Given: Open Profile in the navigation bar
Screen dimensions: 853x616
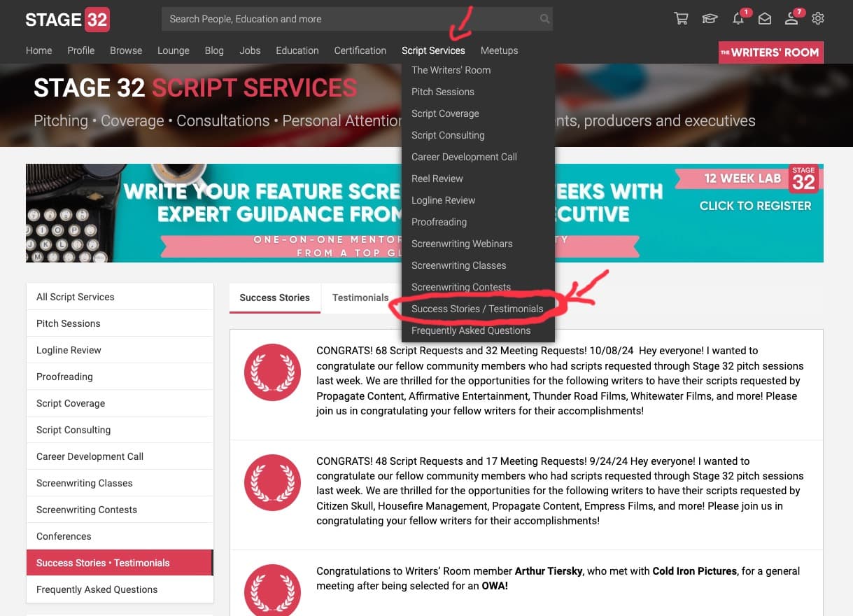Looking at the screenshot, I should [x=81, y=50].
